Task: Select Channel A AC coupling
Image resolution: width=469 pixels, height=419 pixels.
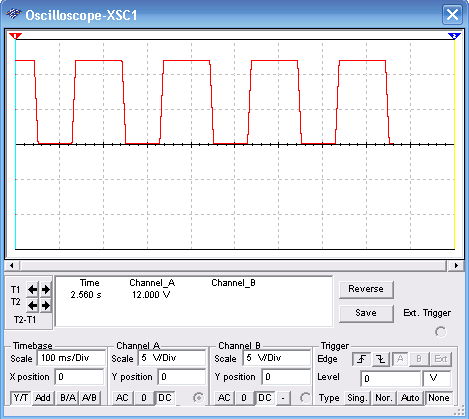Action: (122, 398)
